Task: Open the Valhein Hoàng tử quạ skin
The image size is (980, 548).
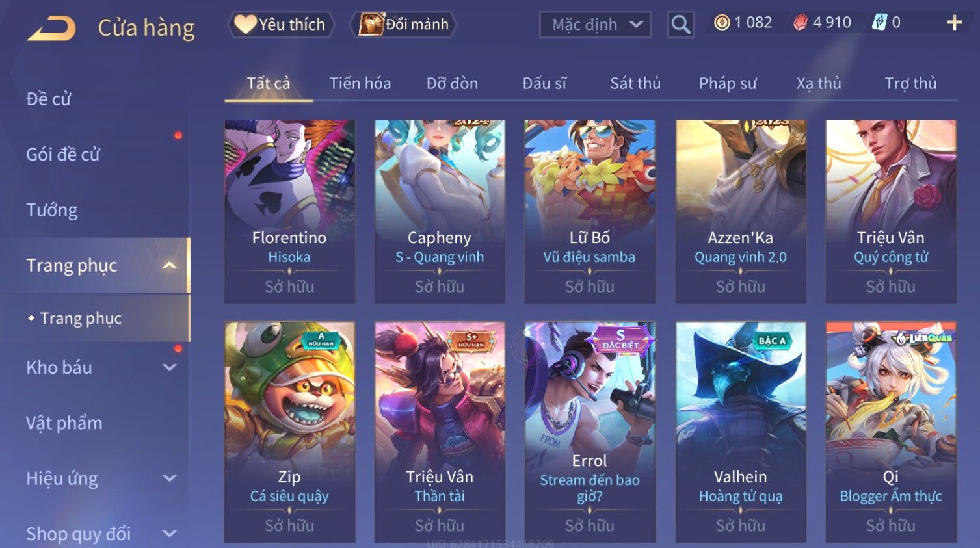Action: tap(741, 432)
